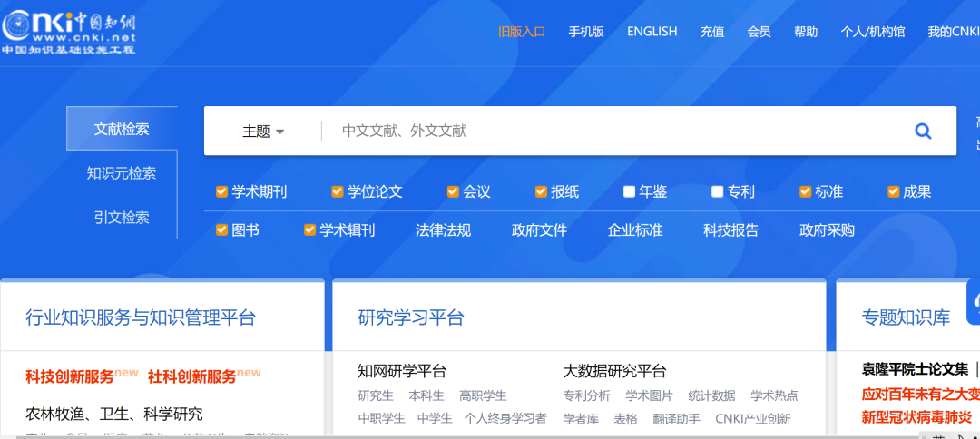Open the 主题 search field dropdown
This screenshot has height=439, width=980.
(263, 132)
